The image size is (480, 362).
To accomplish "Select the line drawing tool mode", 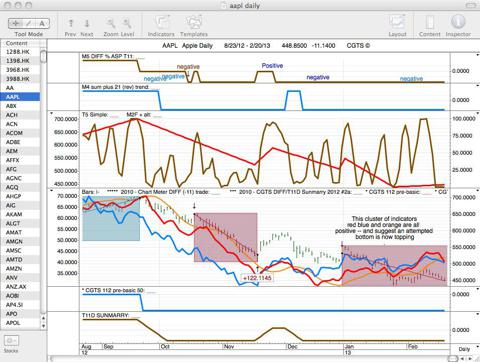I will coord(29,23).
